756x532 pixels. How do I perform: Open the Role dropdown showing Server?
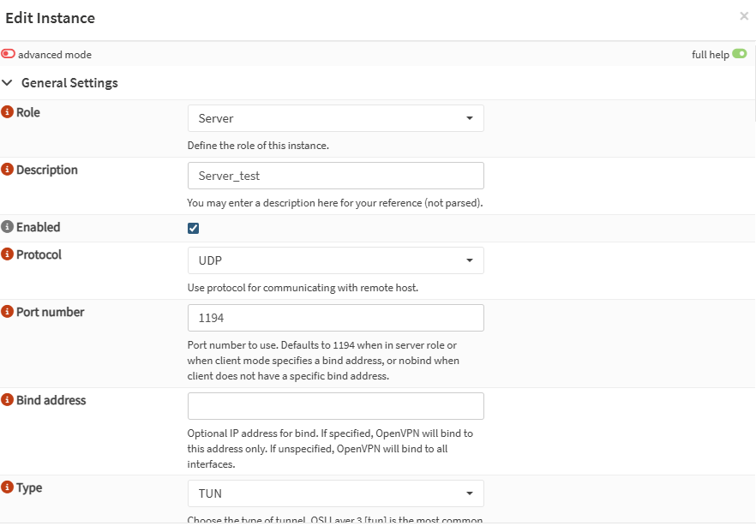click(335, 118)
